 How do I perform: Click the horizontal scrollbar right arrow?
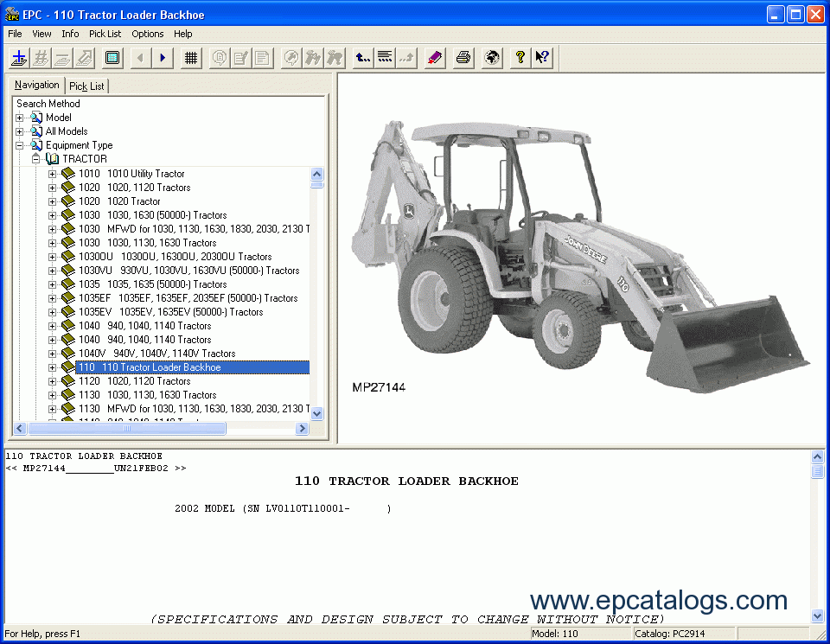[303, 428]
